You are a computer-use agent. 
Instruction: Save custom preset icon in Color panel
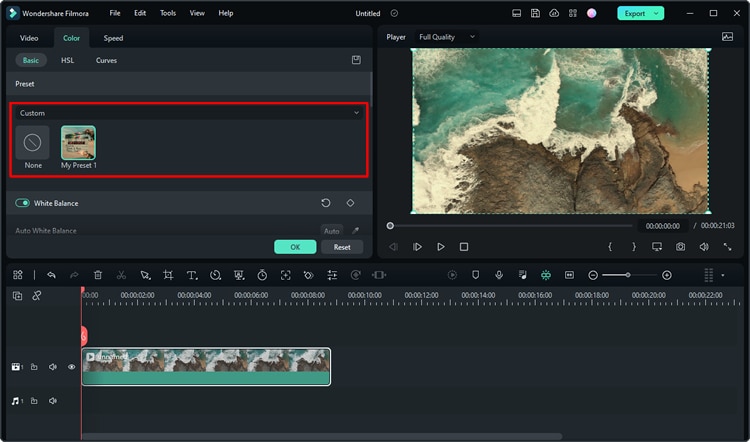click(x=356, y=60)
